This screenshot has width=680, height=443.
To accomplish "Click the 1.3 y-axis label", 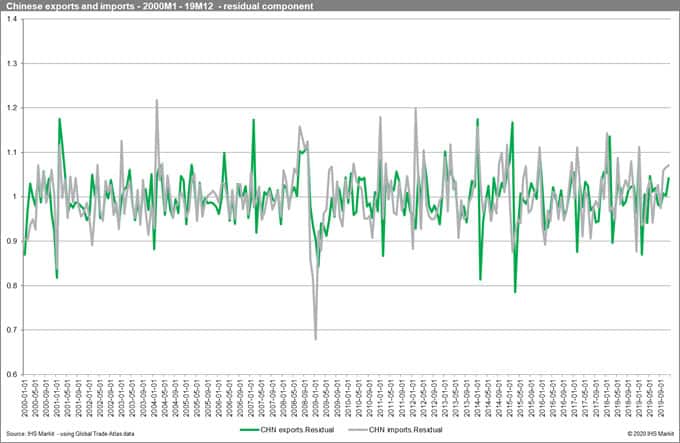I will coord(11,64).
